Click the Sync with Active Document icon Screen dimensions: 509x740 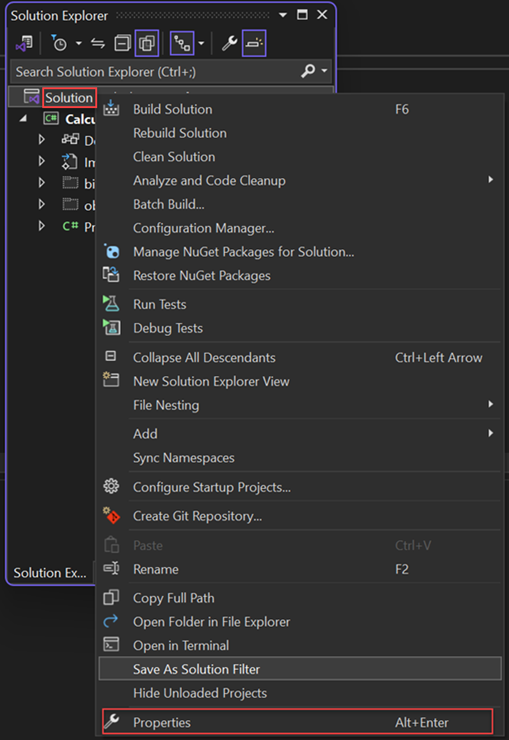(98, 43)
